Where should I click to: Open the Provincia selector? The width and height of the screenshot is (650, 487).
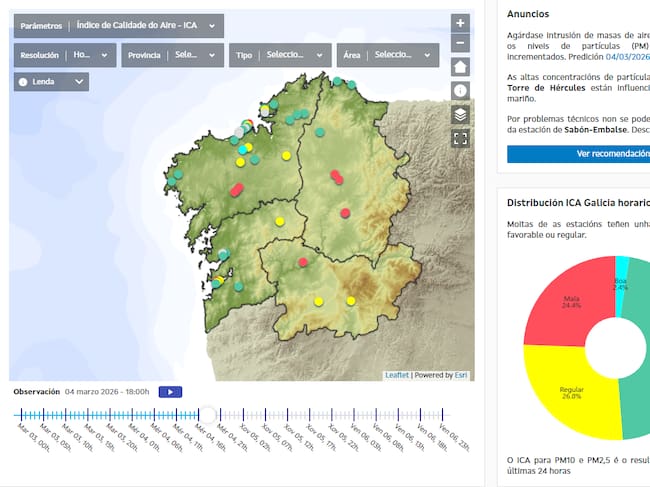coord(172,55)
